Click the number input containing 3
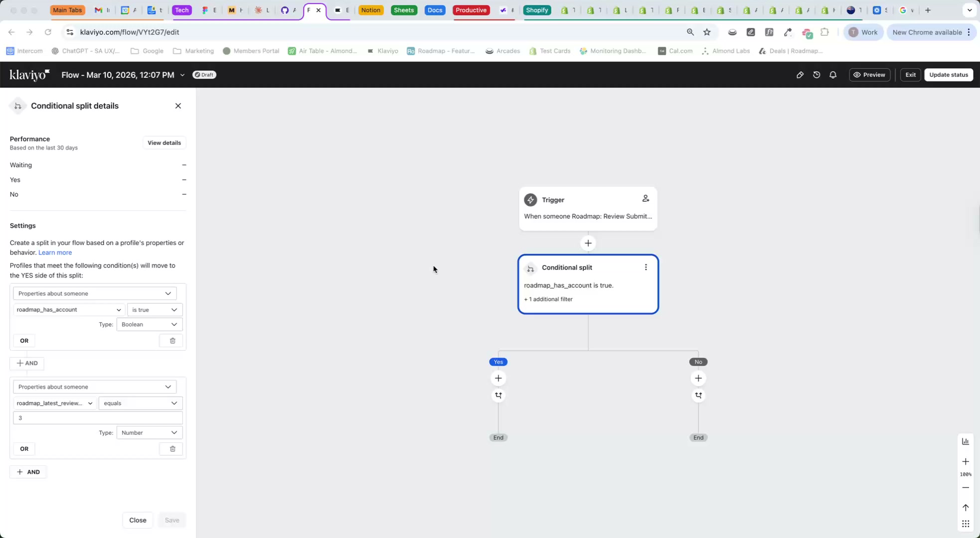Screen dimensions: 980x538 click(98, 418)
